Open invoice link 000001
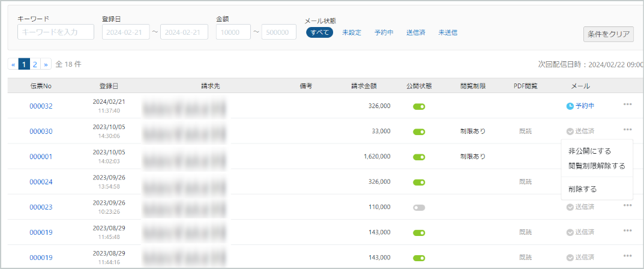 click(x=41, y=157)
